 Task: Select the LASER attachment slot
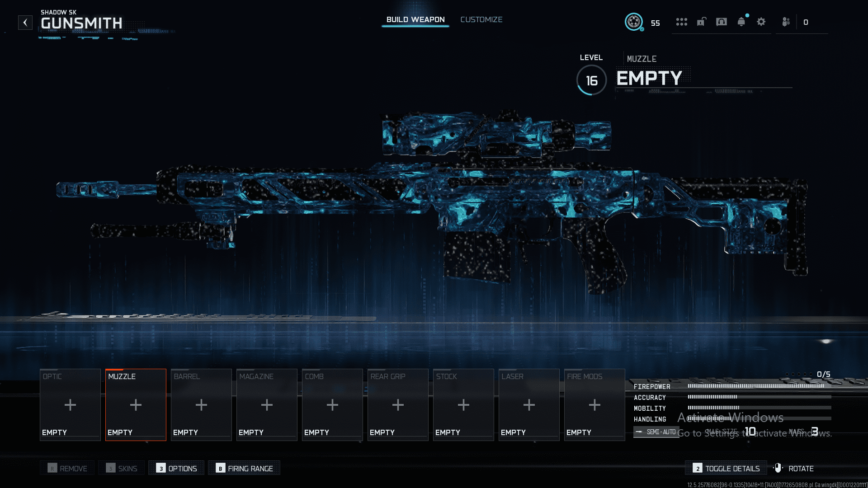pos(529,404)
